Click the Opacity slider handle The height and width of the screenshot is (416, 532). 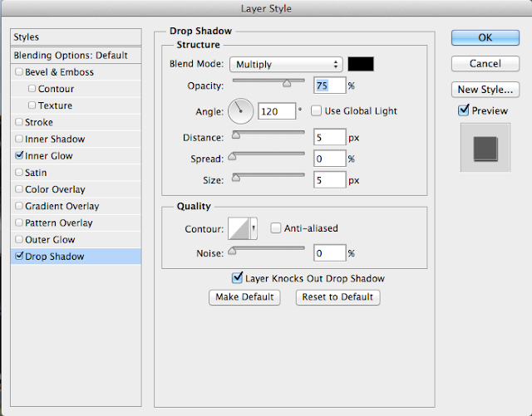pyautogui.click(x=287, y=83)
